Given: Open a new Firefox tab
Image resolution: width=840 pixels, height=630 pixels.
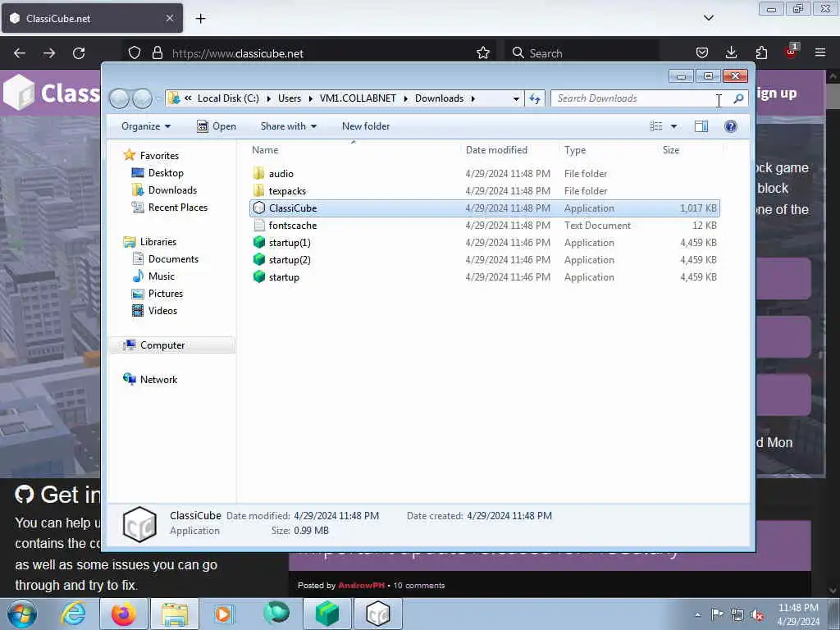Looking at the screenshot, I should (x=200, y=19).
